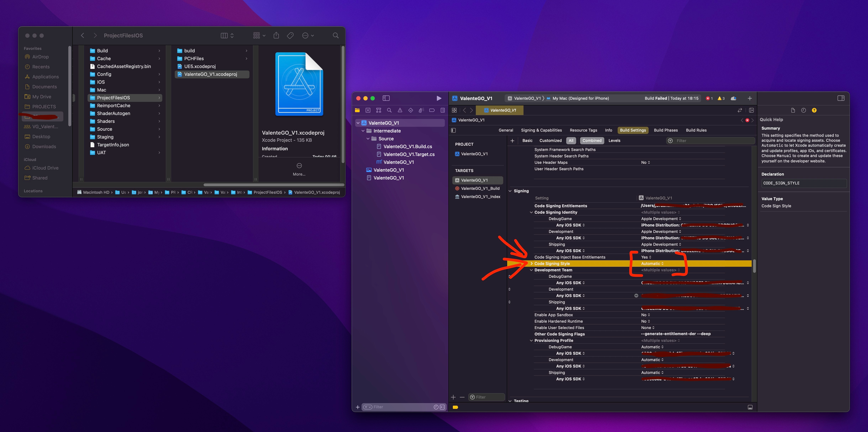Switch to Signing & Capabilities tab
The width and height of the screenshot is (868, 432).
541,130
